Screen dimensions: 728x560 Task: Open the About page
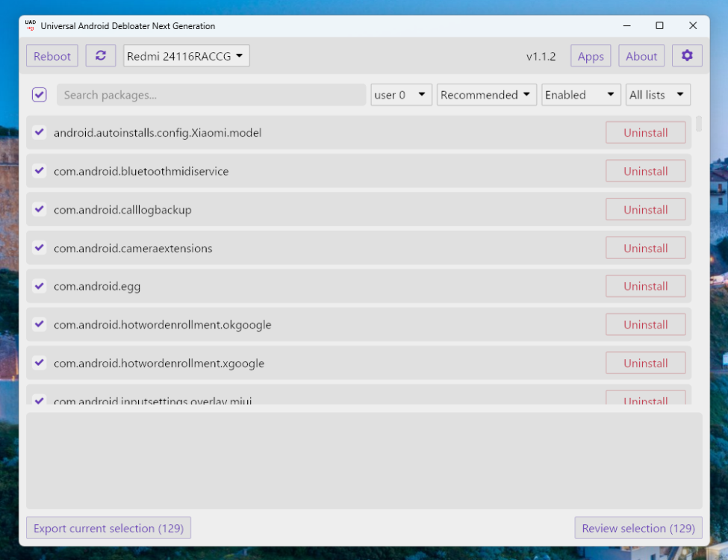click(x=641, y=56)
